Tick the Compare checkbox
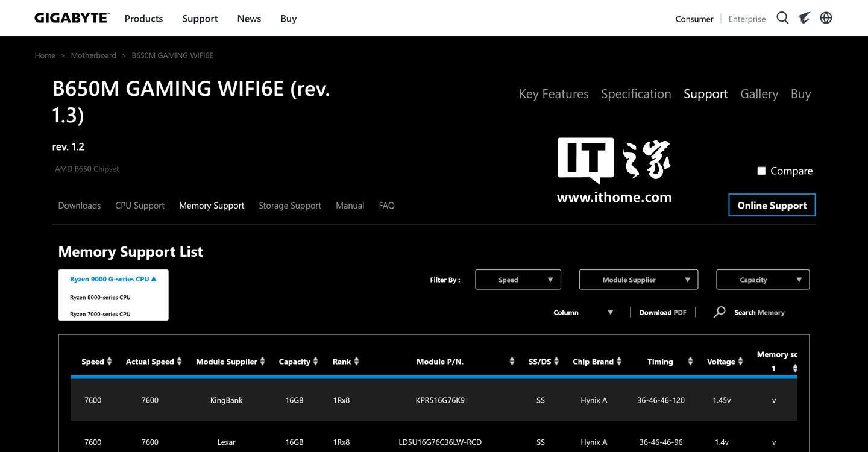 point(761,171)
